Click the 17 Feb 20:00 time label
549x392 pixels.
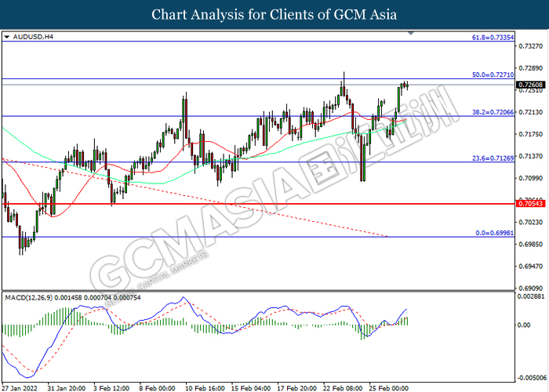297,388
